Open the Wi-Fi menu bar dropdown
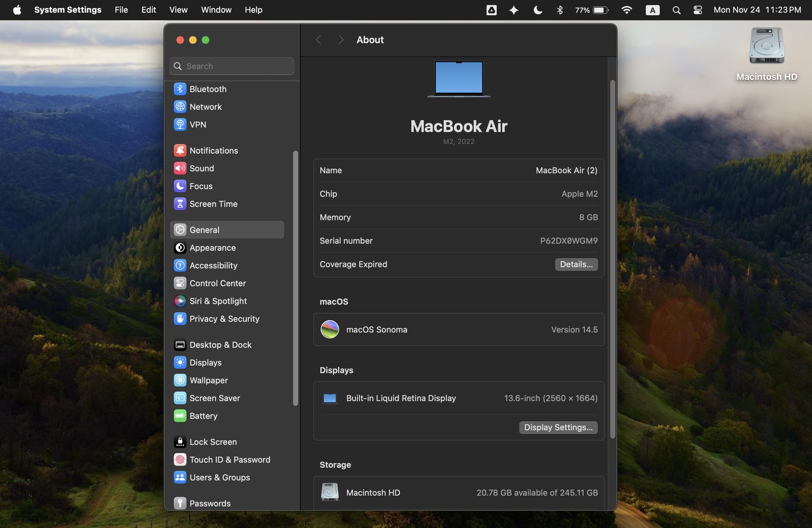This screenshot has width=812, height=528. coord(626,10)
